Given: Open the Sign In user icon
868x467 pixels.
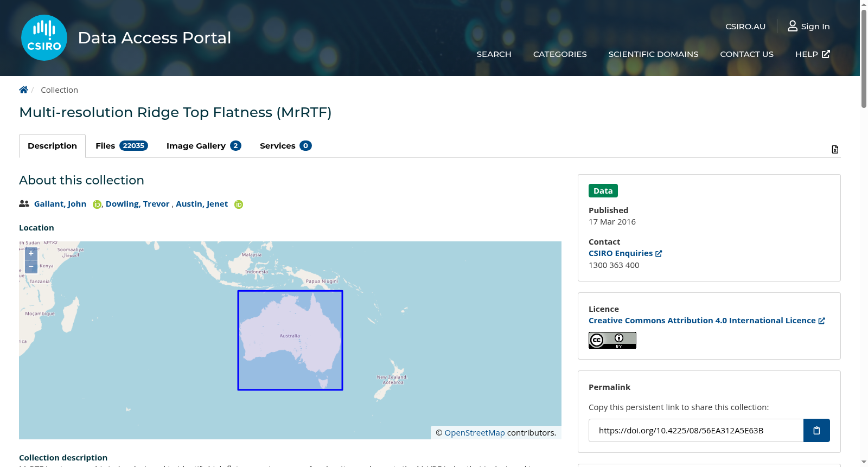Looking at the screenshot, I should pyautogui.click(x=793, y=26).
